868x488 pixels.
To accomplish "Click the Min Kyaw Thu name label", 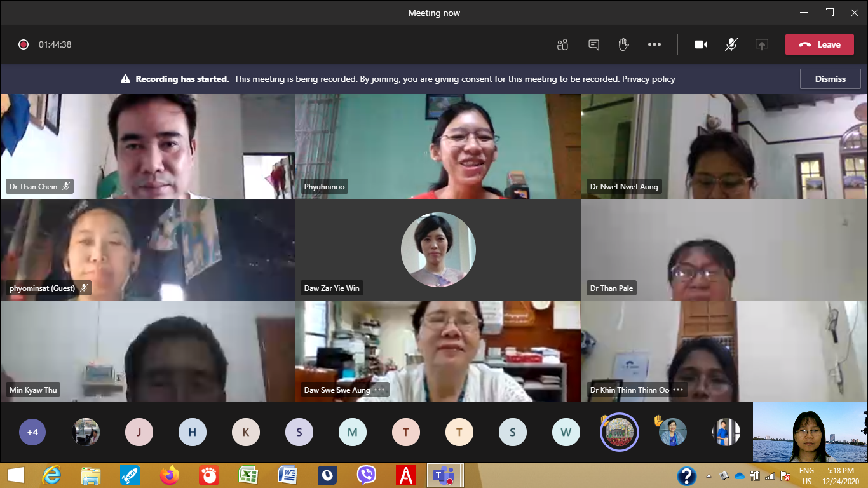I will coord(33,390).
